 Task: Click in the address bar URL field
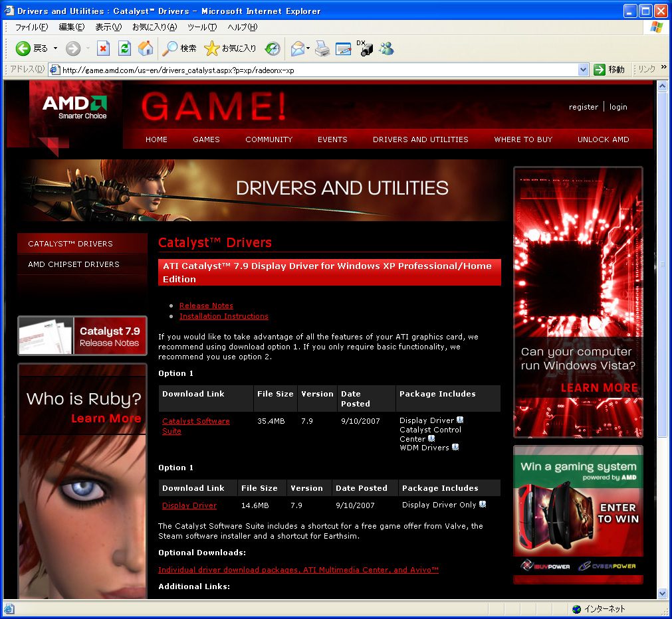click(319, 70)
